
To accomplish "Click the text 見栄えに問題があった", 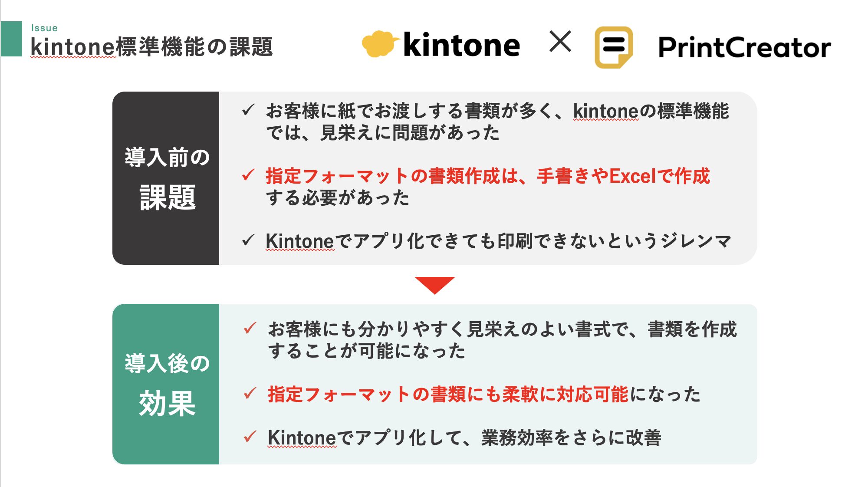I will tap(410, 133).
